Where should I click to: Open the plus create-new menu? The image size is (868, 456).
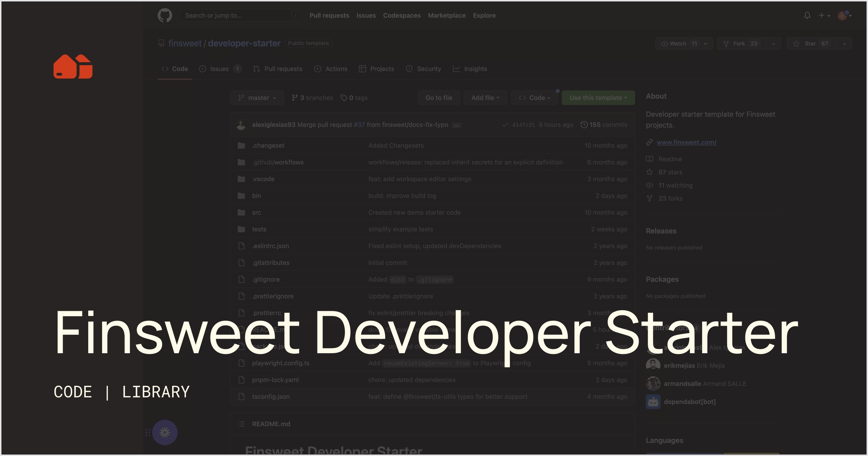[x=824, y=16]
